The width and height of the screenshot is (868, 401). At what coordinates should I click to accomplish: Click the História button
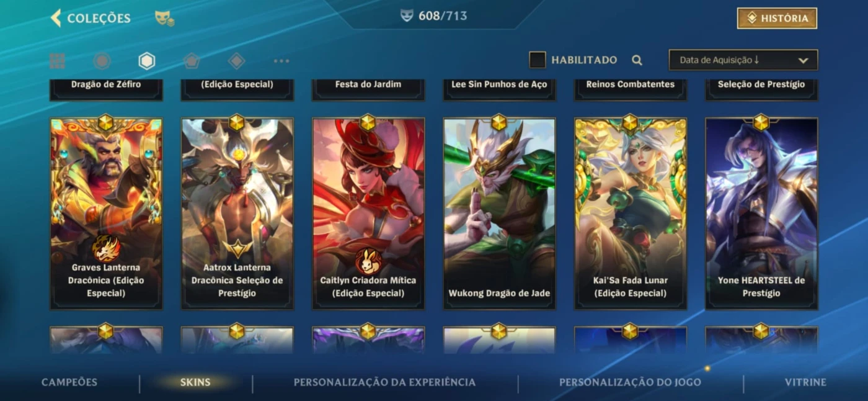tap(777, 18)
